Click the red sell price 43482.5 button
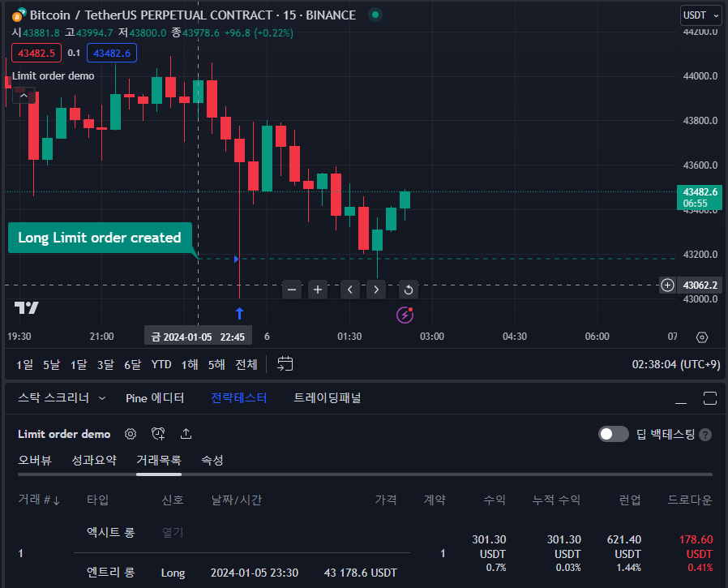 click(x=36, y=53)
